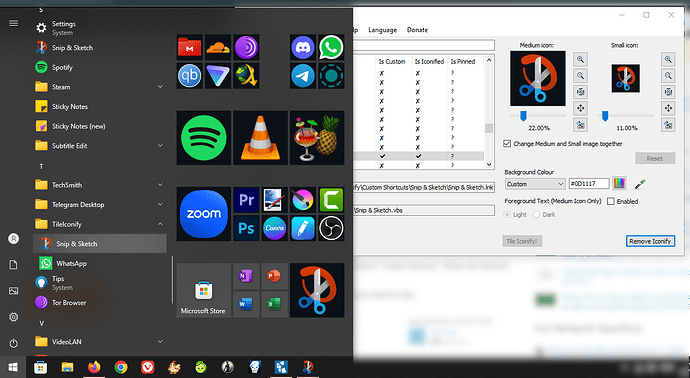The width and height of the screenshot is (690, 378).
Task: Launch Premiere Pro tile
Action: tap(246, 200)
